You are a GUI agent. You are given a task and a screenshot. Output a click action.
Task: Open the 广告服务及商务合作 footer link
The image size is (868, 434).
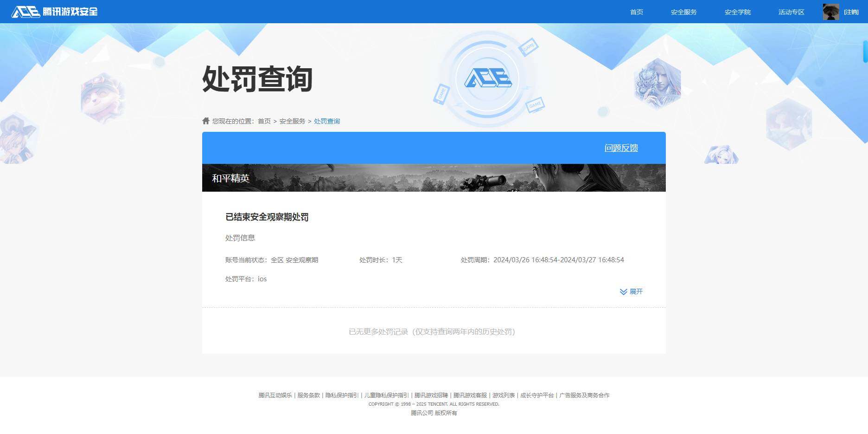tap(584, 395)
